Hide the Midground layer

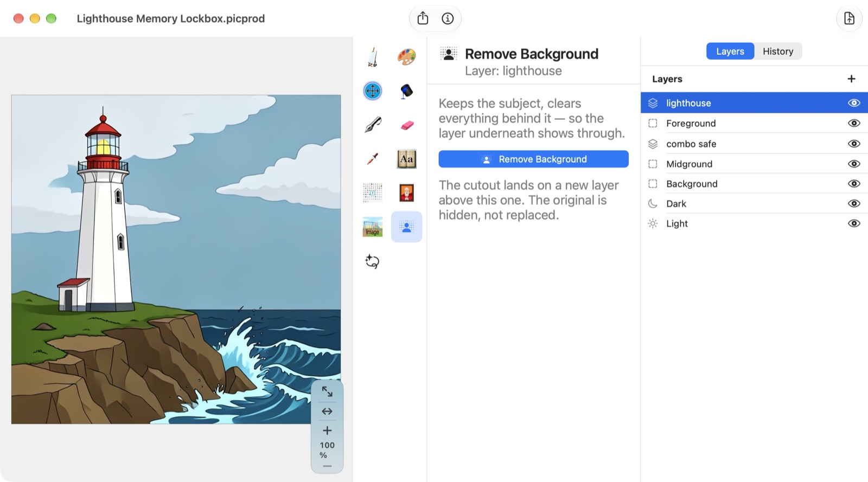click(x=854, y=164)
